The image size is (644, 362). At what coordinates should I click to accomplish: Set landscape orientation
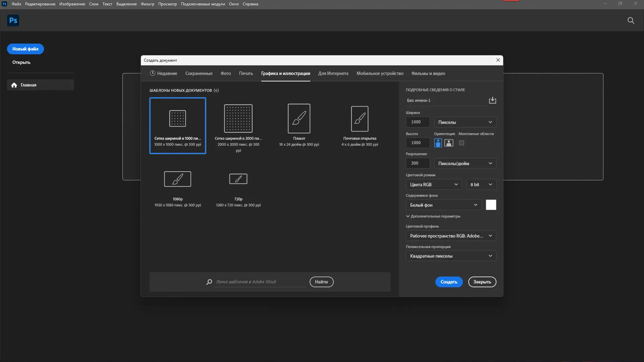[x=449, y=143]
